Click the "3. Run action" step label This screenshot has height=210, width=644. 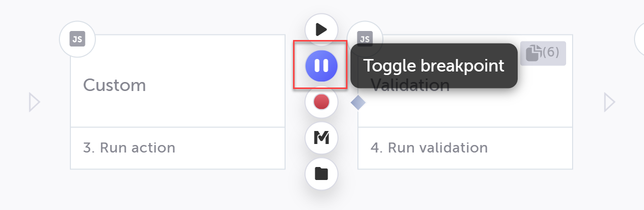129,148
